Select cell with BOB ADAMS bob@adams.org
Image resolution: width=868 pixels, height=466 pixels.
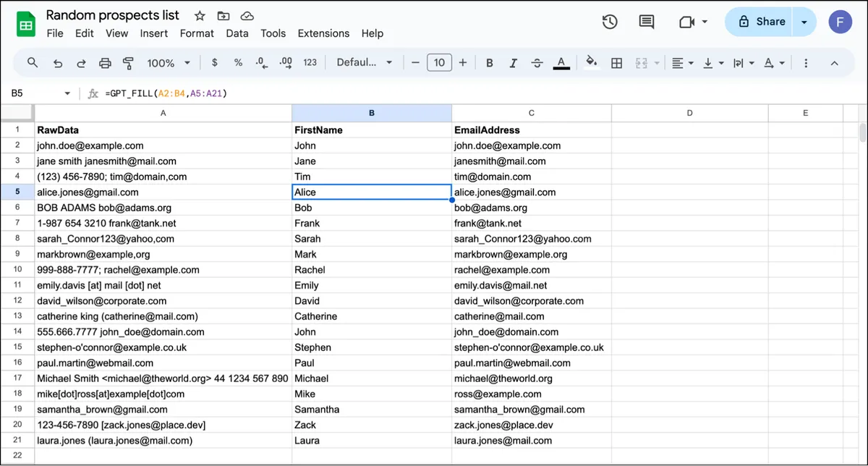(163, 208)
